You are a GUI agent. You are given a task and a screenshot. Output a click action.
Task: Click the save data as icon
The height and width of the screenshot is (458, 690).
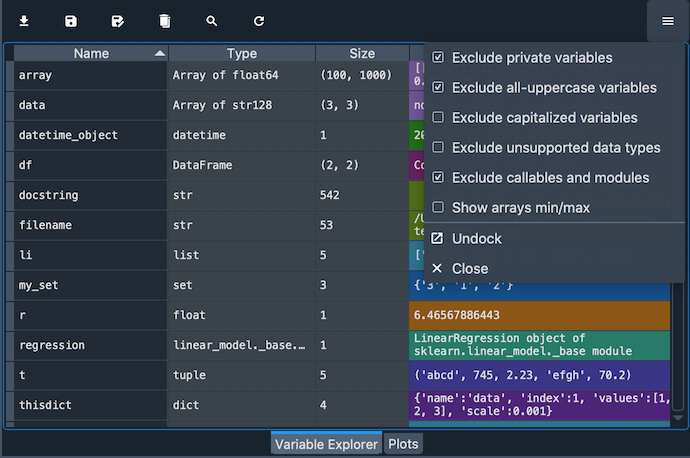coord(118,21)
